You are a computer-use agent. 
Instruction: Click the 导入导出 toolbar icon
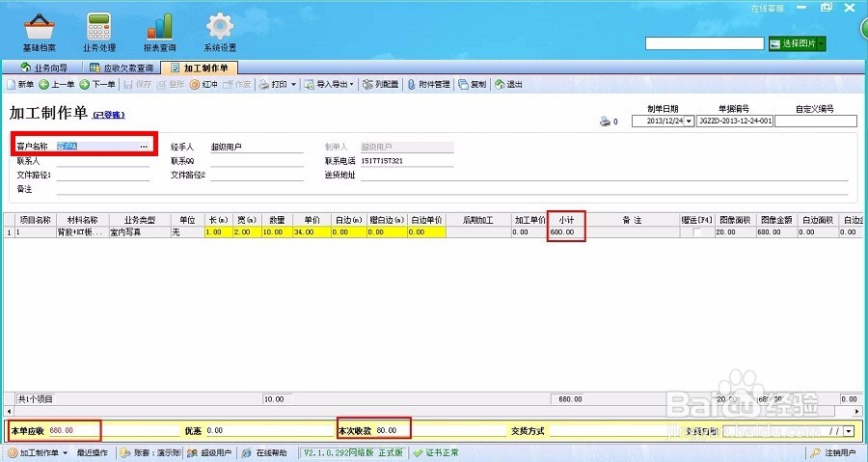(x=327, y=84)
